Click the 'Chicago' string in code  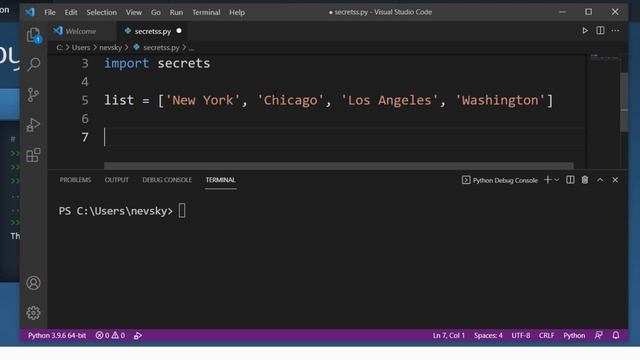pos(290,100)
